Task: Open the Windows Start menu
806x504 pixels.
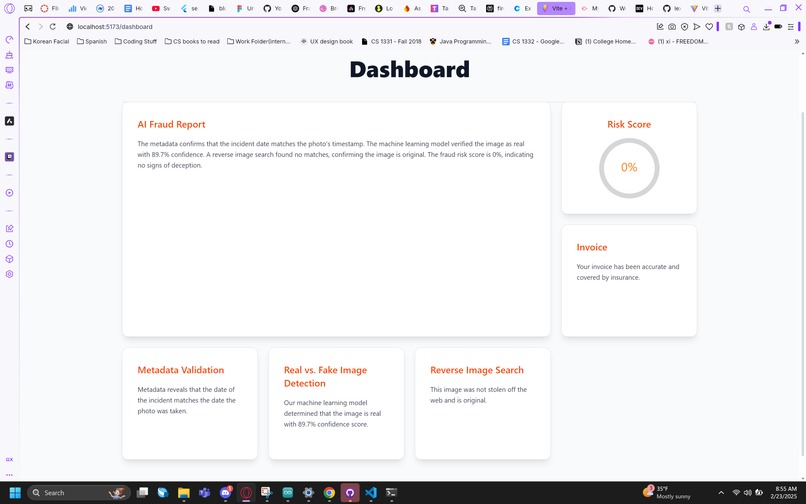Action: (15, 493)
